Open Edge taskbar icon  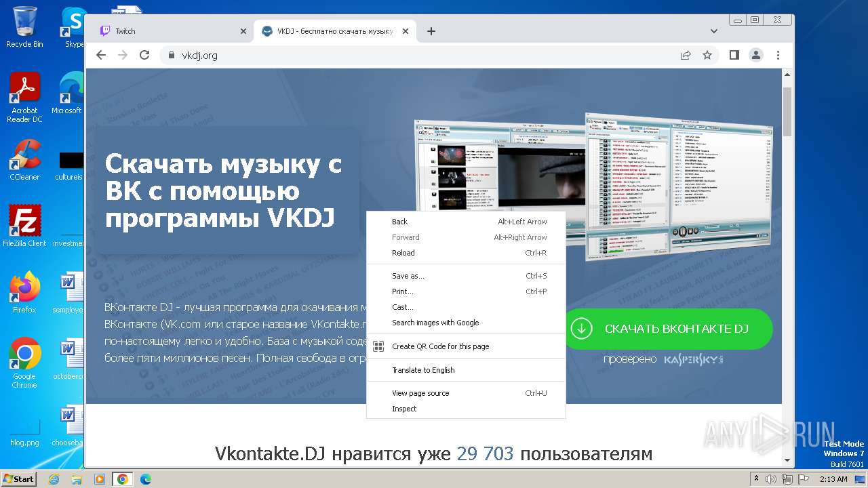[145, 479]
